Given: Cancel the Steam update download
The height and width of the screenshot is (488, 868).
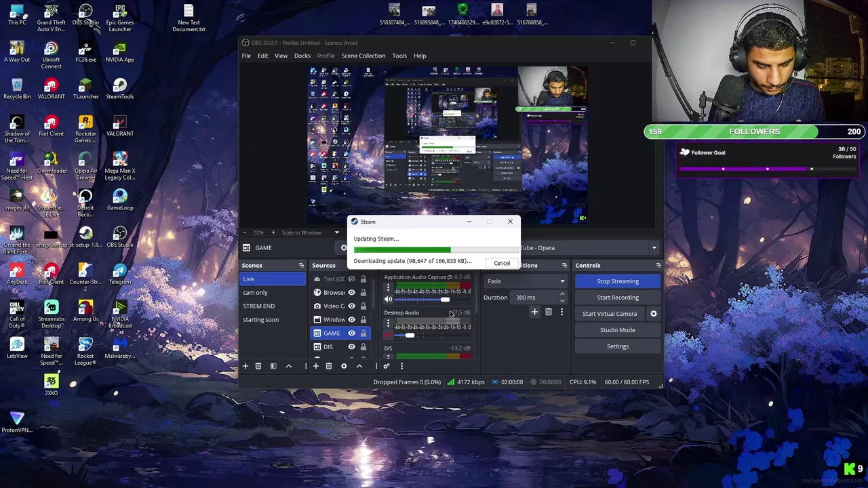Looking at the screenshot, I should pos(502,263).
